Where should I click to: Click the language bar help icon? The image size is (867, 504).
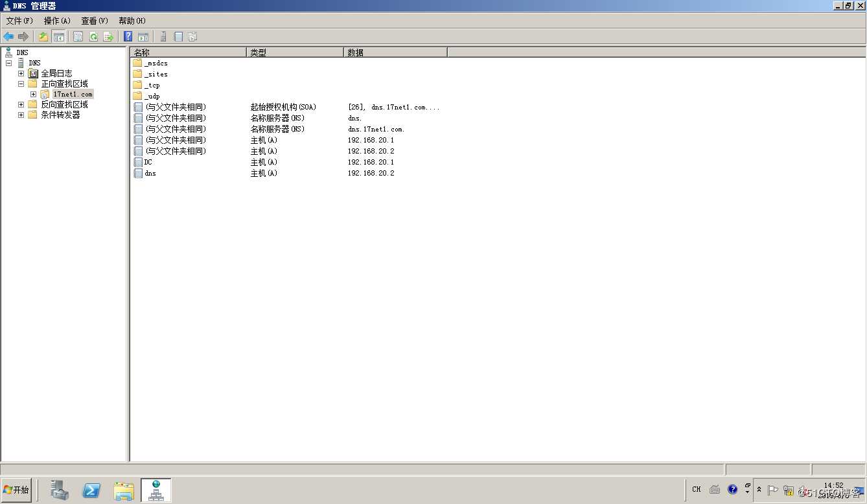[x=732, y=490]
